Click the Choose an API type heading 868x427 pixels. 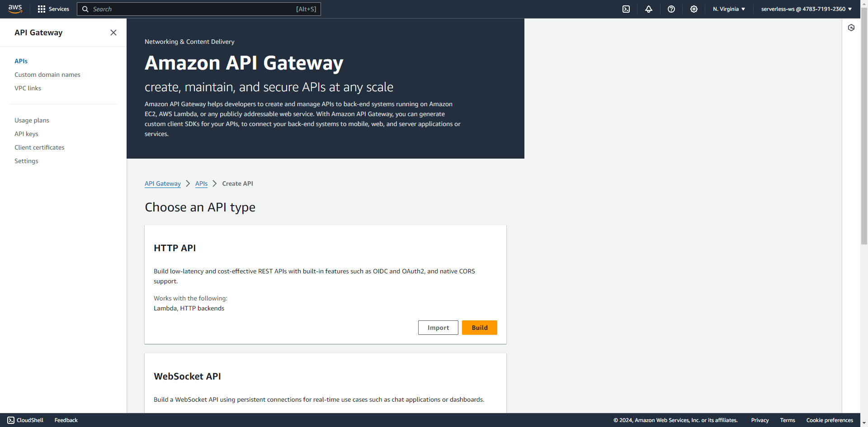(x=200, y=207)
